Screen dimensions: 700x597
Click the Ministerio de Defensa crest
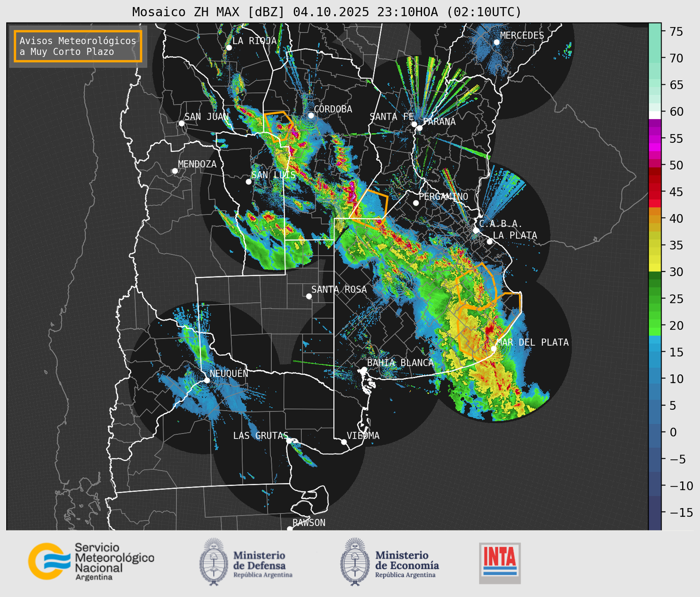(214, 561)
